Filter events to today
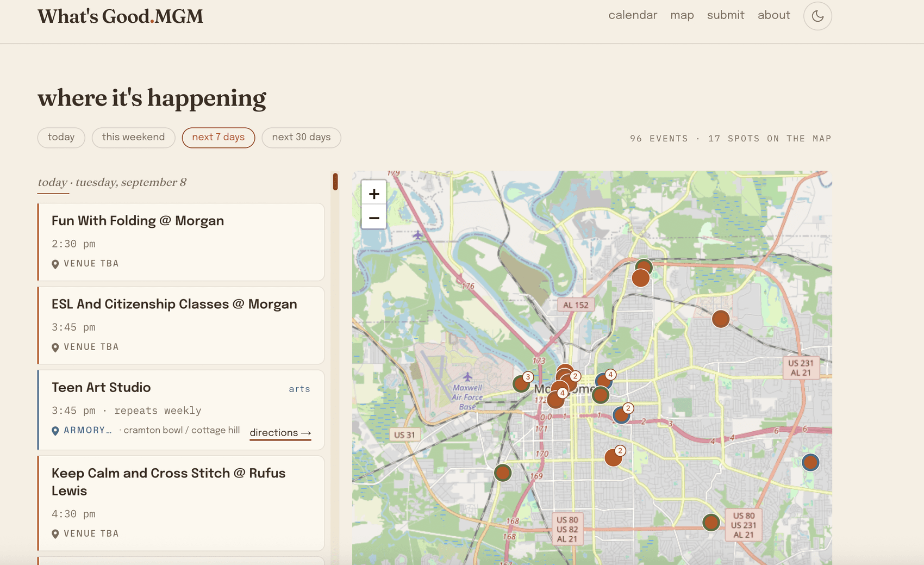924x565 pixels. [61, 138]
